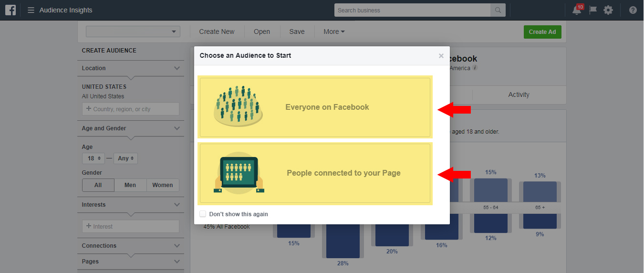Expand the Pages section
Screen dimensions: 644x273
pos(177,262)
